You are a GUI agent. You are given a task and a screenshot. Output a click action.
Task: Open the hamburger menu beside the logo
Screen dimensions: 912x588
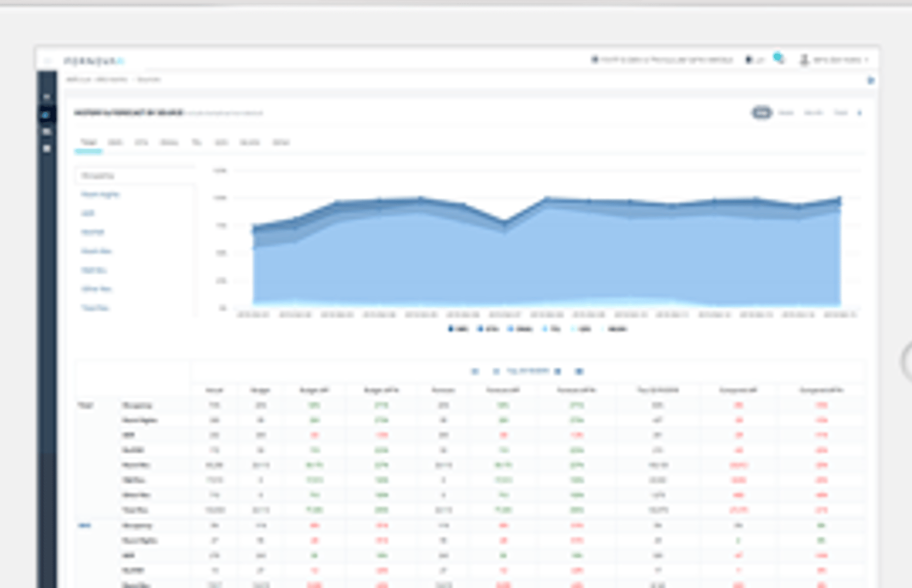(48, 60)
